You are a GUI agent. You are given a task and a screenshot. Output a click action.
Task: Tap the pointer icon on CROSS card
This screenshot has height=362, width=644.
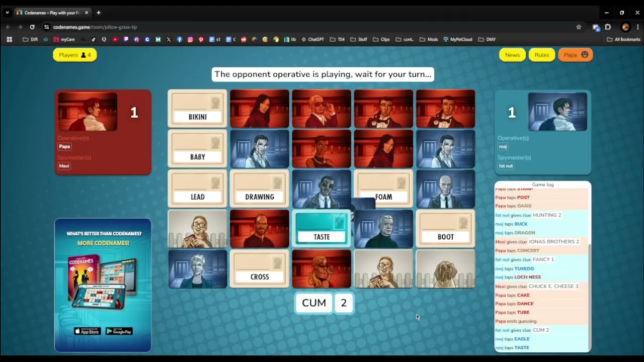tap(277, 263)
